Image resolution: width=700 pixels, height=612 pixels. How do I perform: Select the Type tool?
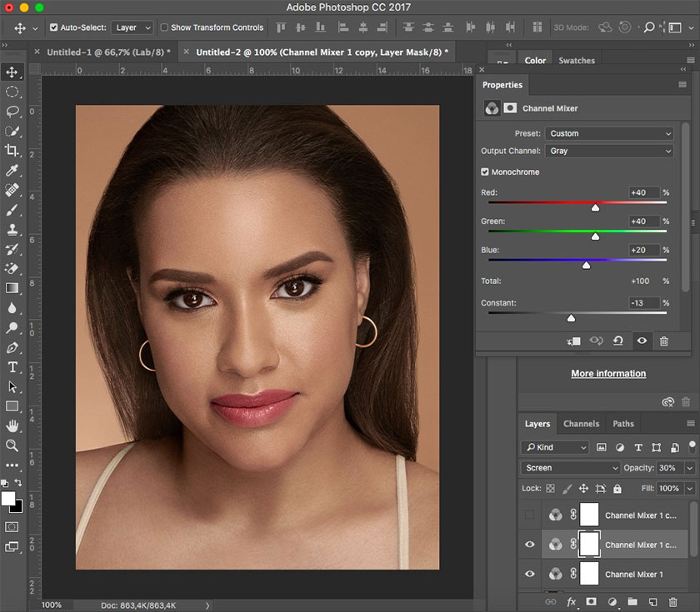click(x=12, y=367)
